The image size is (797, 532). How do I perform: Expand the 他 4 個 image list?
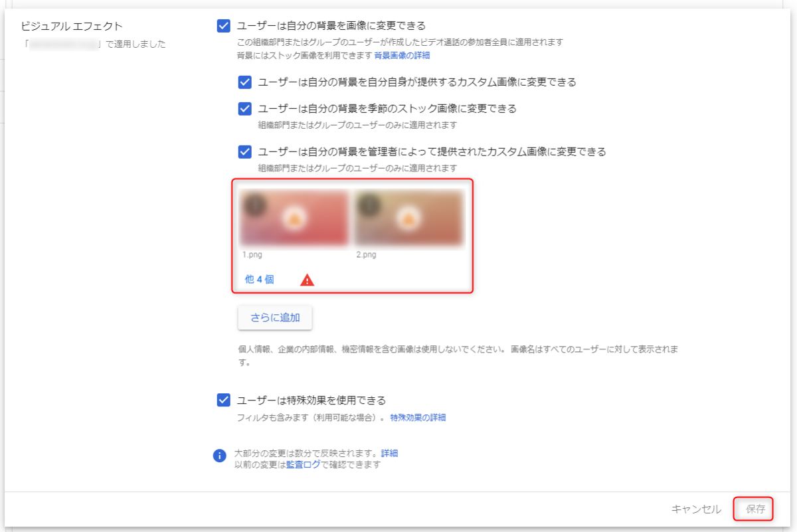point(260,280)
